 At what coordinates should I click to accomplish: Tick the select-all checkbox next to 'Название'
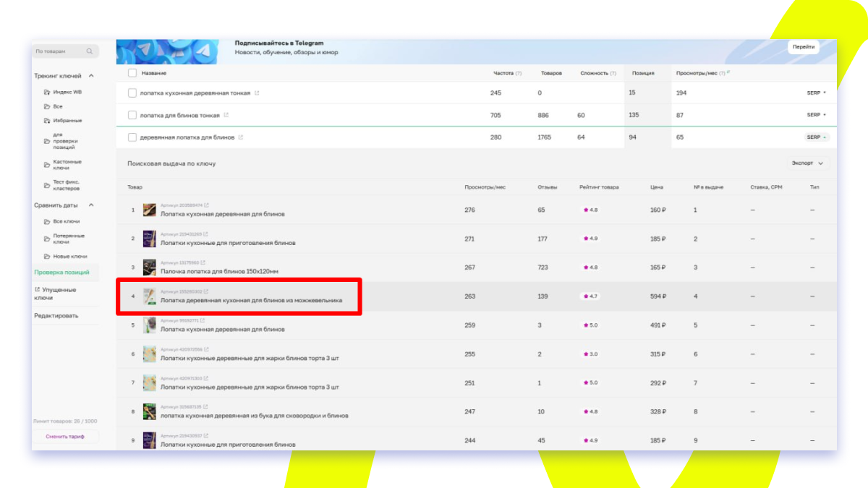pos(132,73)
